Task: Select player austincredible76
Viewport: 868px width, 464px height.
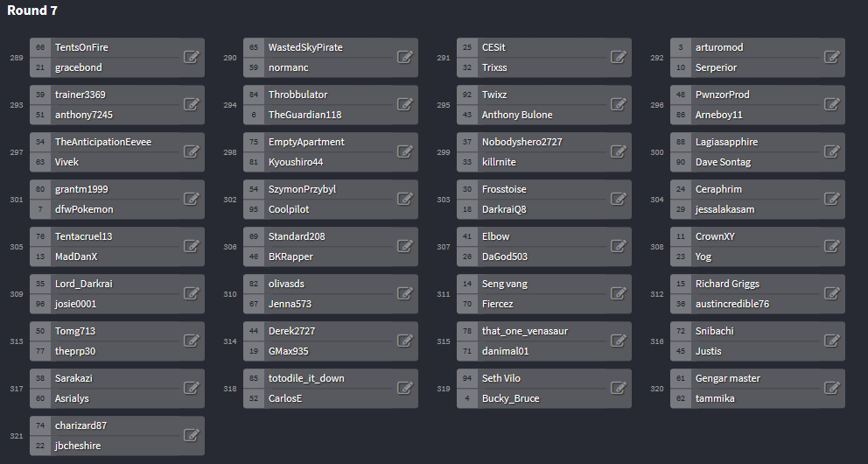Action: (731, 304)
